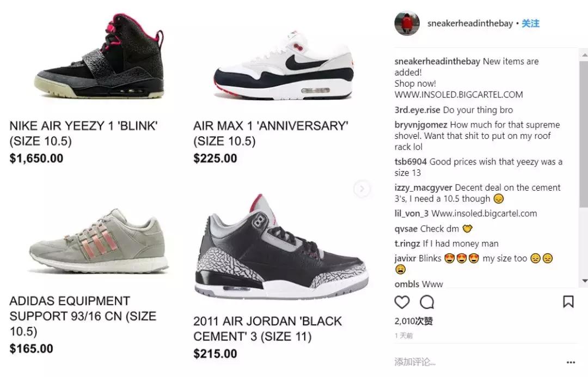View the 2,010 likes list

coord(414,321)
